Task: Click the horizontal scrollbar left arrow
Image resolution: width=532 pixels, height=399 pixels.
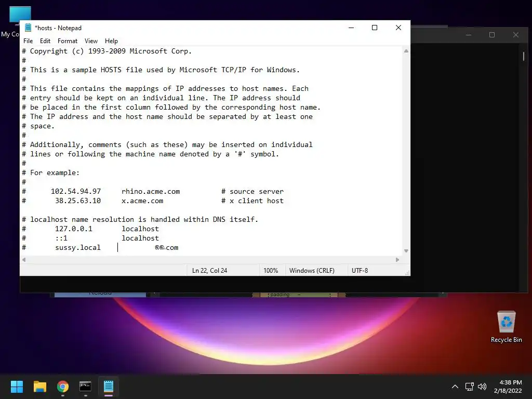Action: pyautogui.click(x=24, y=260)
